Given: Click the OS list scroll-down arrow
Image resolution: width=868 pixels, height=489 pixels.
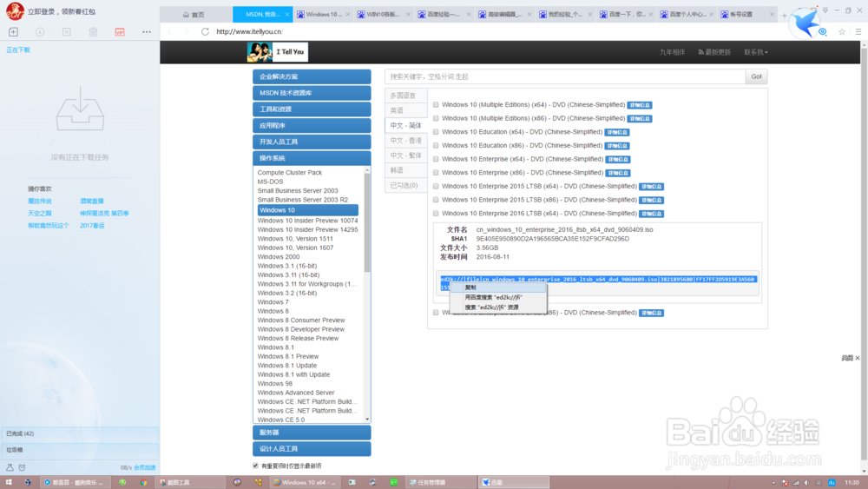Looking at the screenshot, I should 367,420.
